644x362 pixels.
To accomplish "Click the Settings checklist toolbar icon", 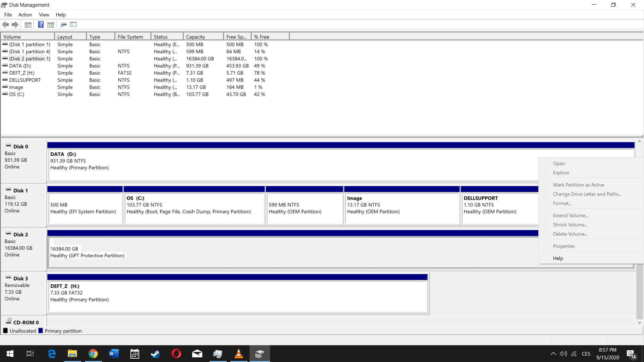I will coord(73,24).
